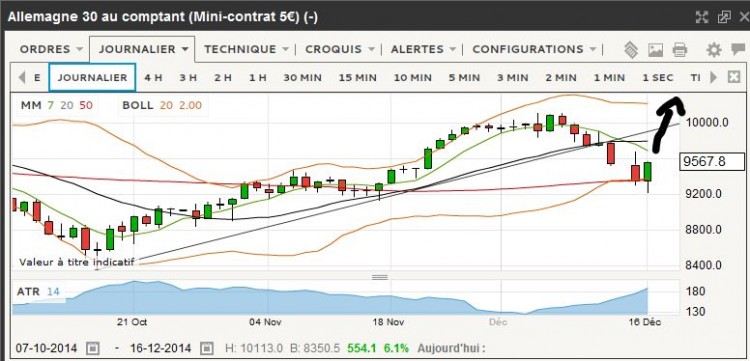Show earlier timeframes with left arrow

[x=22, y=77]
